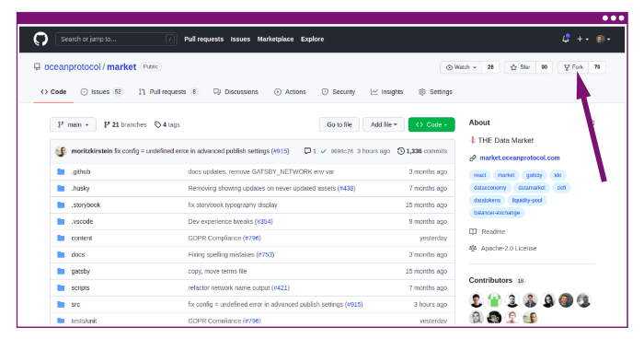Screen dimensions: 644x339
Task: Go to Marketplace
Action: pyautogui.click(x=275, y=39)
